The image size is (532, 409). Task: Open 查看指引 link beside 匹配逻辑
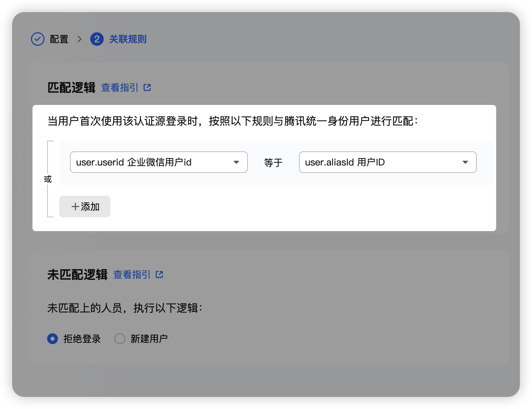(120, 88)
